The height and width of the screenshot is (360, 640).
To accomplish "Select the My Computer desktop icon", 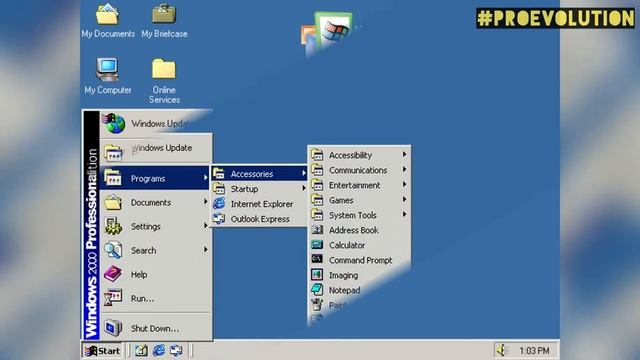I will tap(108, 76).
